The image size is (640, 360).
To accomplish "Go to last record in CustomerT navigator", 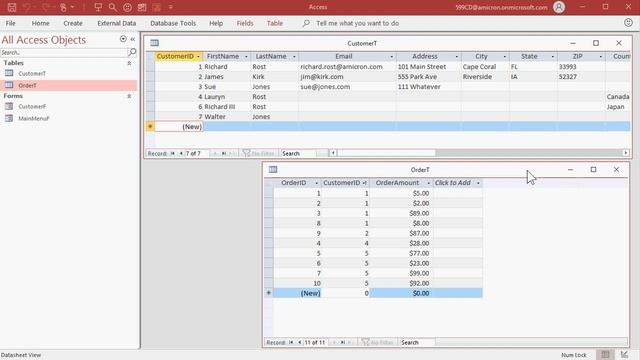I will [224, 153].
